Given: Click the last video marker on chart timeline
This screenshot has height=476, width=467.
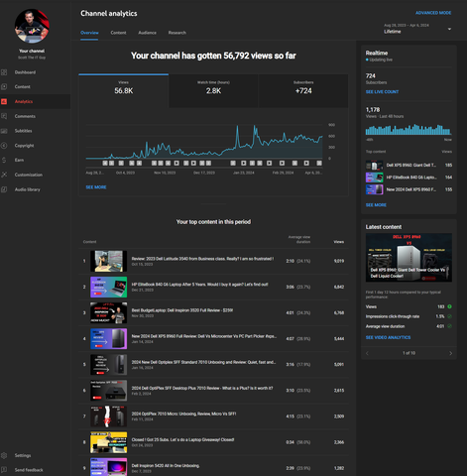Looking at the screenshot, I should click(319, 163).
